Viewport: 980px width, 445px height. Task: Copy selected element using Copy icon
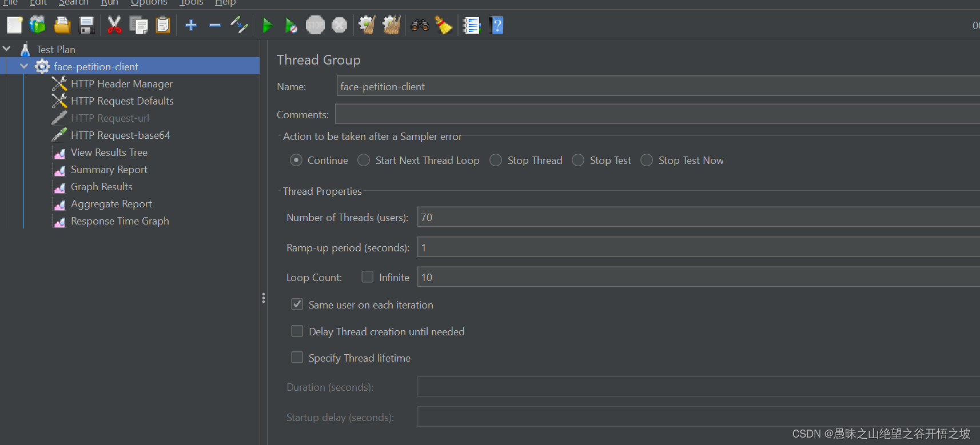(138, 25)
